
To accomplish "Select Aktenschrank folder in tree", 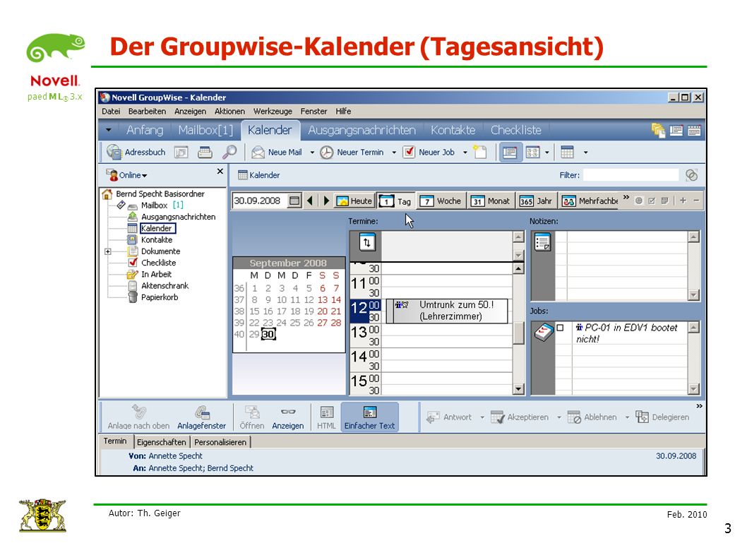I will coord(165,285).
